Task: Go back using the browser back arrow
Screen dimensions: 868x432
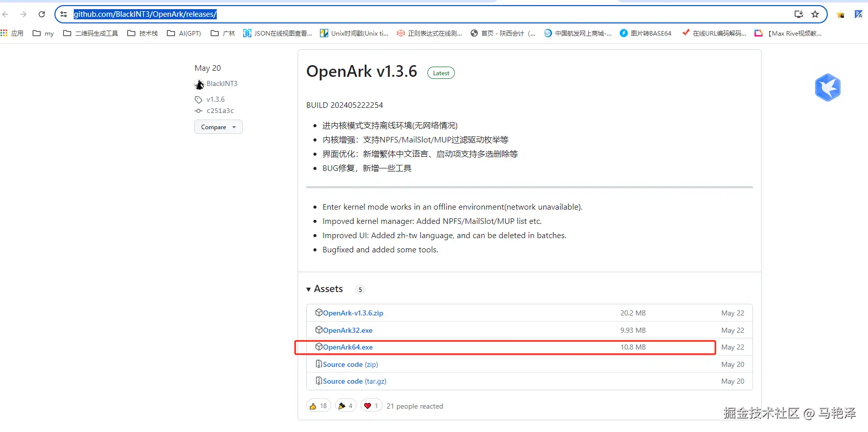Action: point(6,14)
